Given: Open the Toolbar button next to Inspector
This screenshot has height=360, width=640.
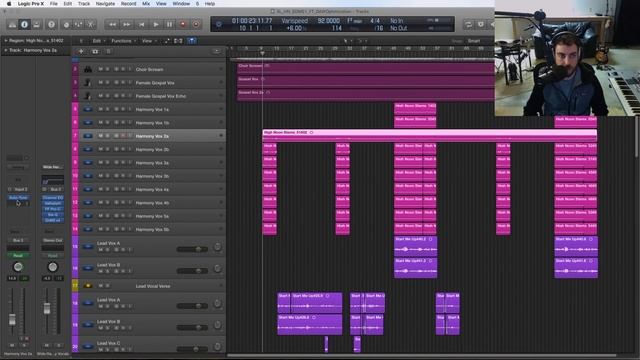Looking at the screenshot, I should (x=37, y=24).
